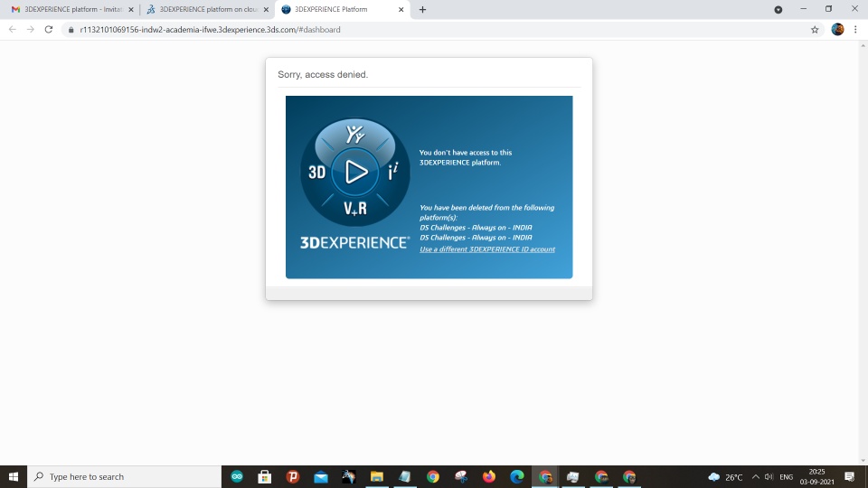868x488 pixels.
Task: Open the Windows Start menu
Action: (14, 476)
